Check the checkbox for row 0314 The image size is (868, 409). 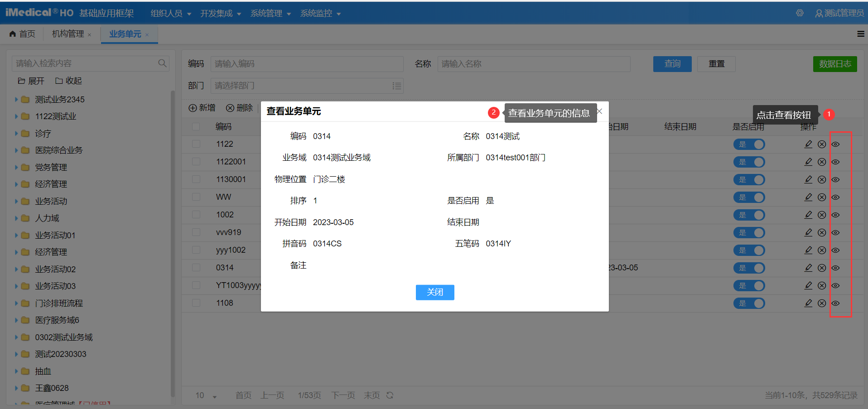click(196, 267)
